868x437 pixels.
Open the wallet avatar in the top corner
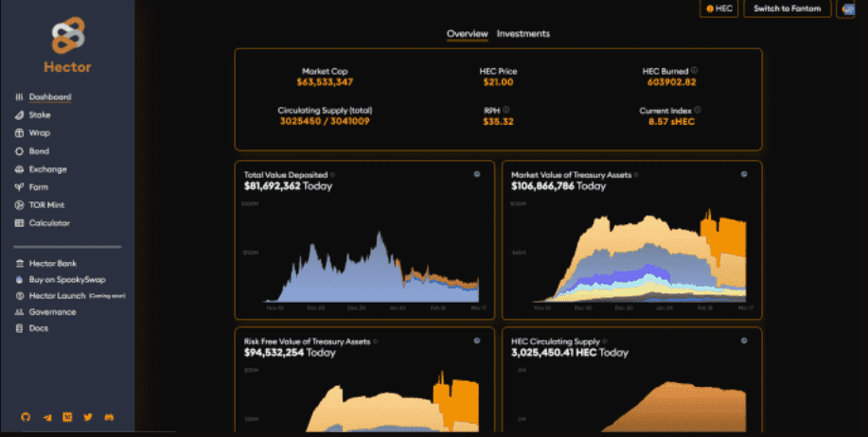(x=848, y=9)
